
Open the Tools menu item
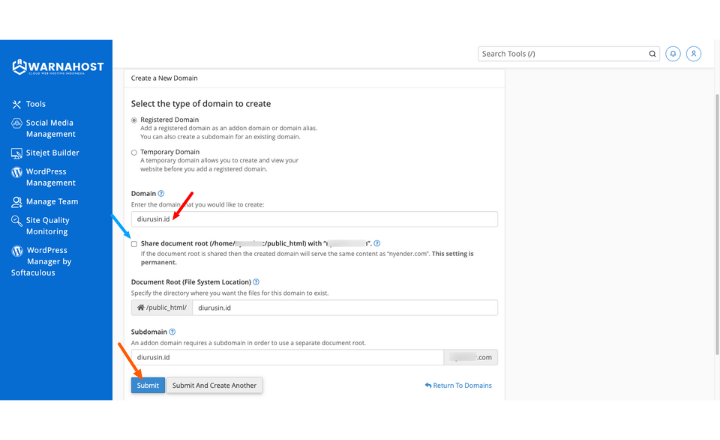point(35,104)
